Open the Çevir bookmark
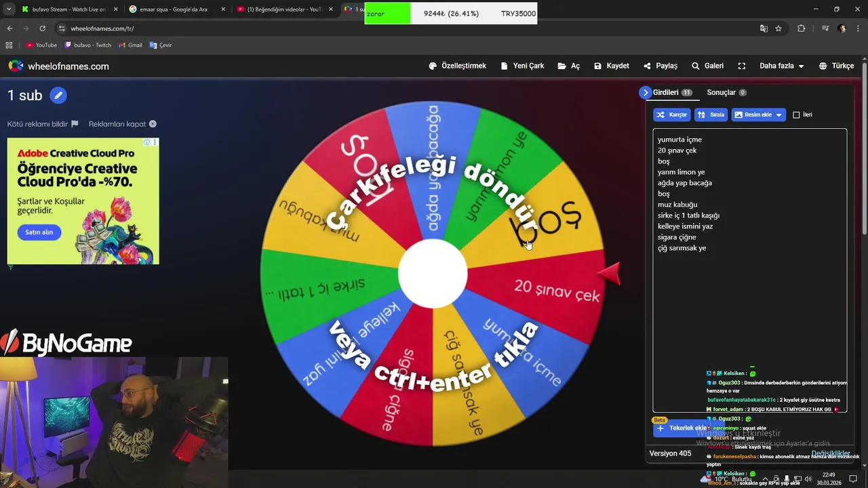868x488 pixels. pos(161,45)
